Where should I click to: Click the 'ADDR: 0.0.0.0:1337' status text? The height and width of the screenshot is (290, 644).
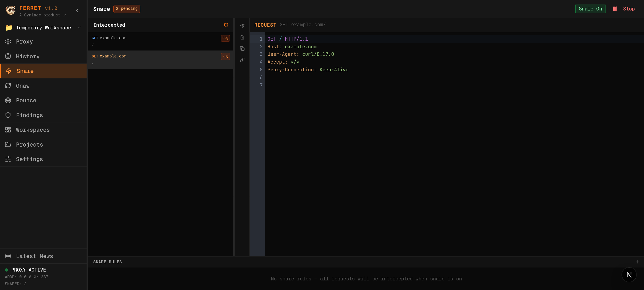click(x=26, y=277)
